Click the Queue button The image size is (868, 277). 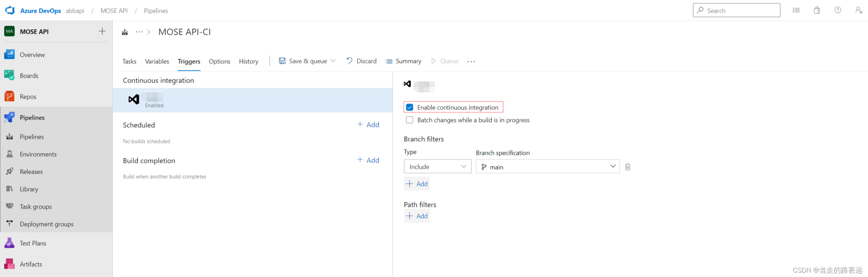click(445, 61)
